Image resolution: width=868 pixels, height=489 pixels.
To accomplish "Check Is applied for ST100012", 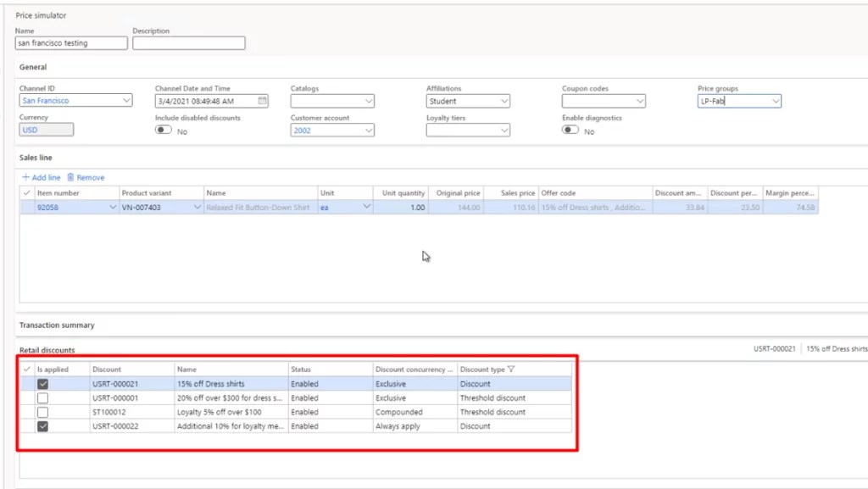I will click(42, 412).
